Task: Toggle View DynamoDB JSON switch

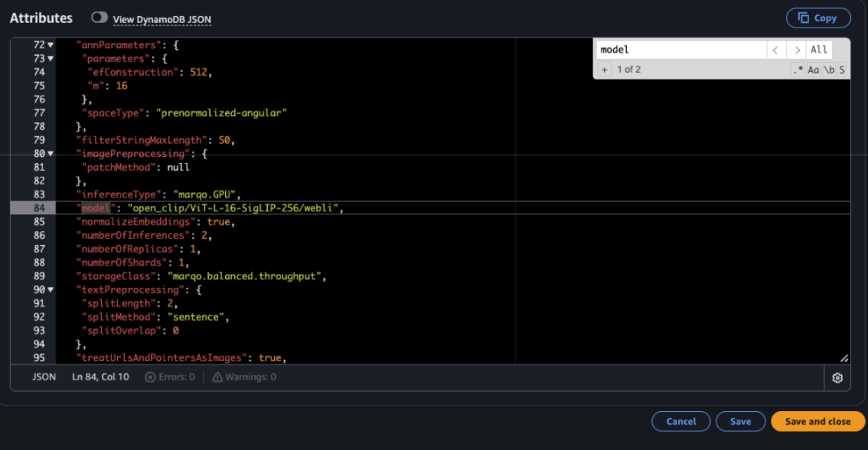Action: (x=100, y=18)
